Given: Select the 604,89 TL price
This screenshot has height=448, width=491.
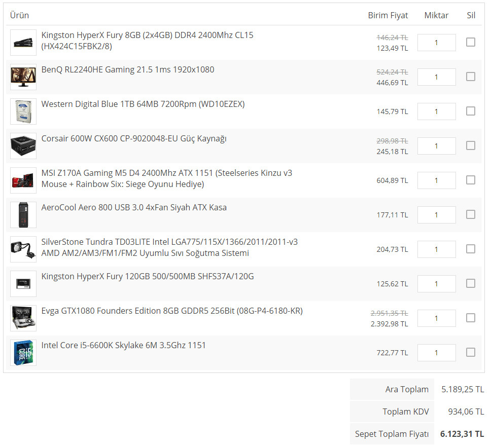Looking at the screenshot, I should pyautogui.click(x=392, y=180).
